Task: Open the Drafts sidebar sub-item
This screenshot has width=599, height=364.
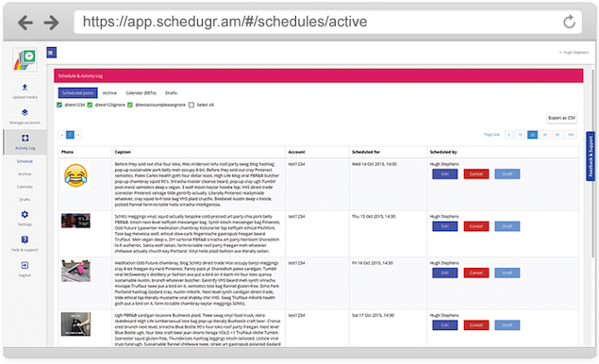Action: 25,199
